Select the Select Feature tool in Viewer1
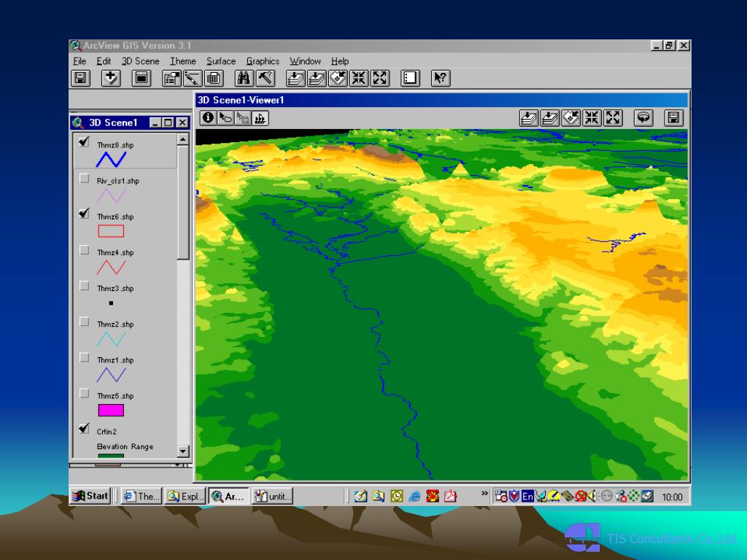 pos(242,117)
